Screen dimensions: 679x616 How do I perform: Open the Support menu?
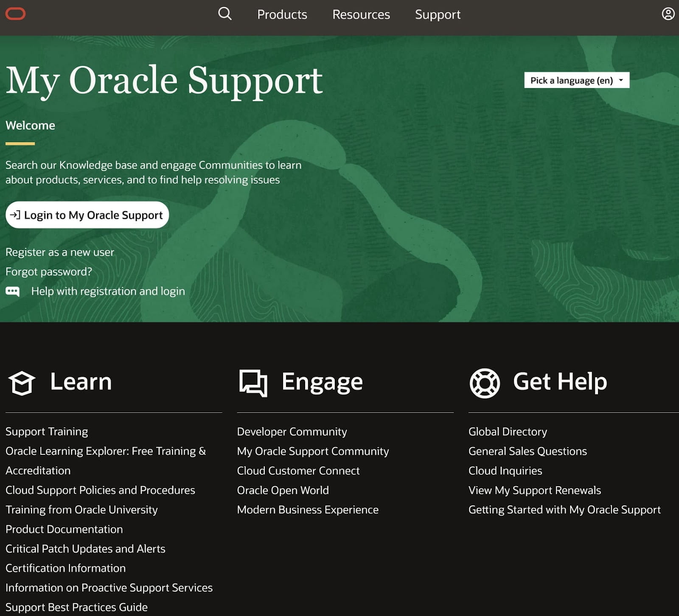[438, 14]
